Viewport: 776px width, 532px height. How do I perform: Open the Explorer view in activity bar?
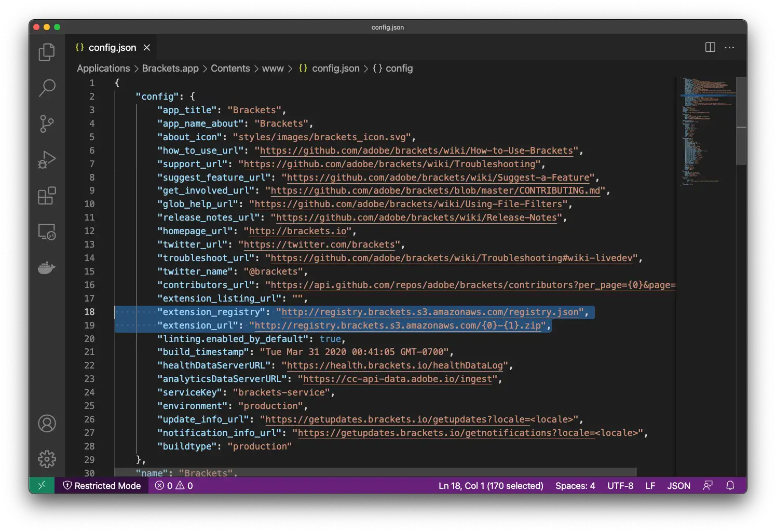click(47, 52)
